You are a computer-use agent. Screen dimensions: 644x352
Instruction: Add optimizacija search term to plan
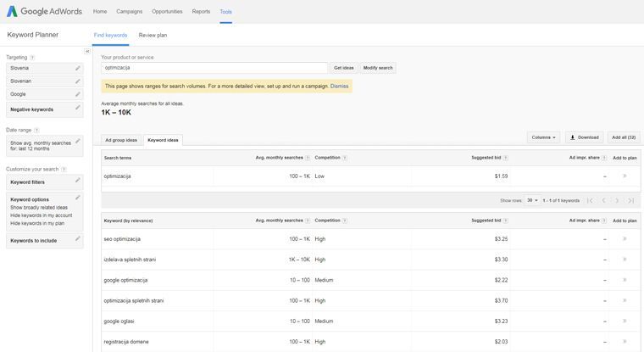point(625,176)
